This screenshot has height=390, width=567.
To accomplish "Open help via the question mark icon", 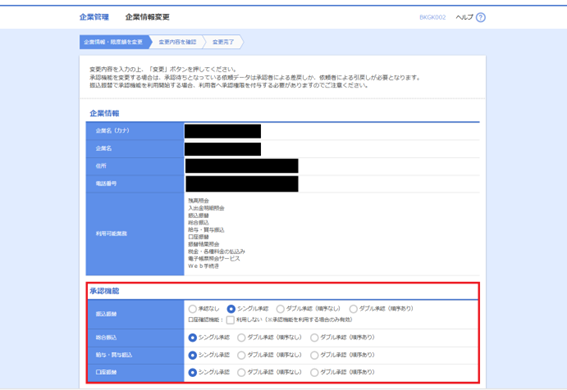I will 481,17.
